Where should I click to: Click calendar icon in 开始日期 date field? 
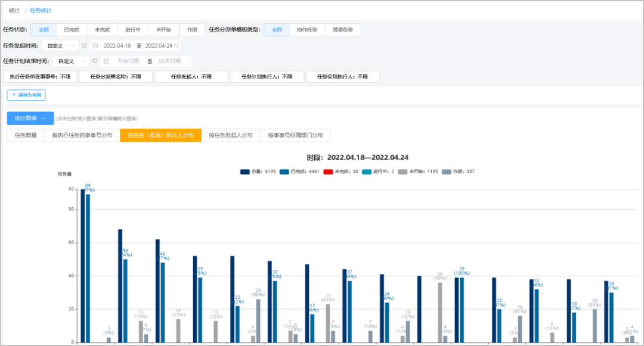click(106, 61)
